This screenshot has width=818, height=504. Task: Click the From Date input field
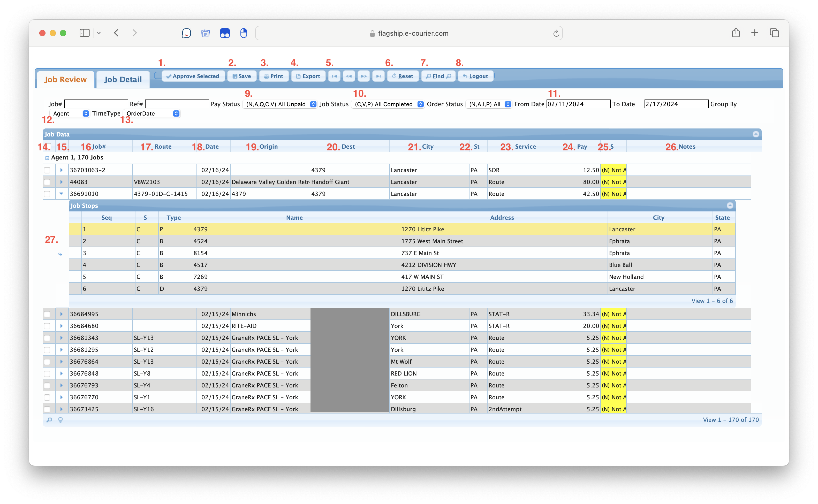point(578,104)
